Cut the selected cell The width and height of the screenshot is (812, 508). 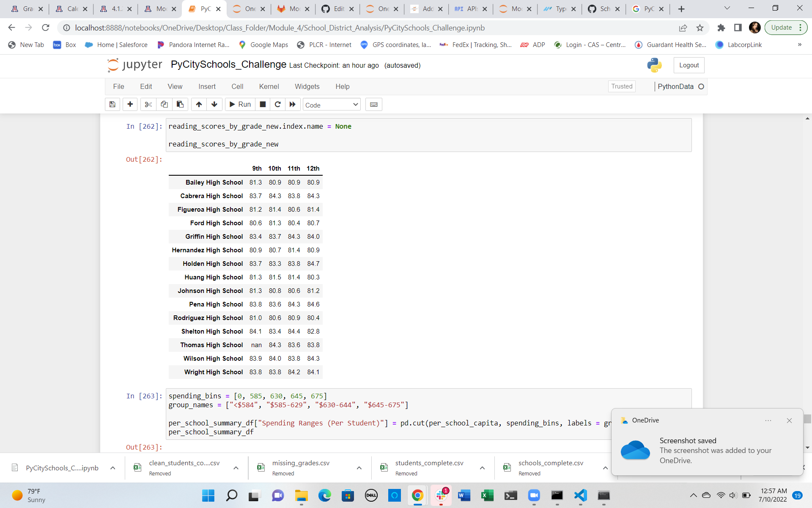pyautogui.click(x=148, y=105)
